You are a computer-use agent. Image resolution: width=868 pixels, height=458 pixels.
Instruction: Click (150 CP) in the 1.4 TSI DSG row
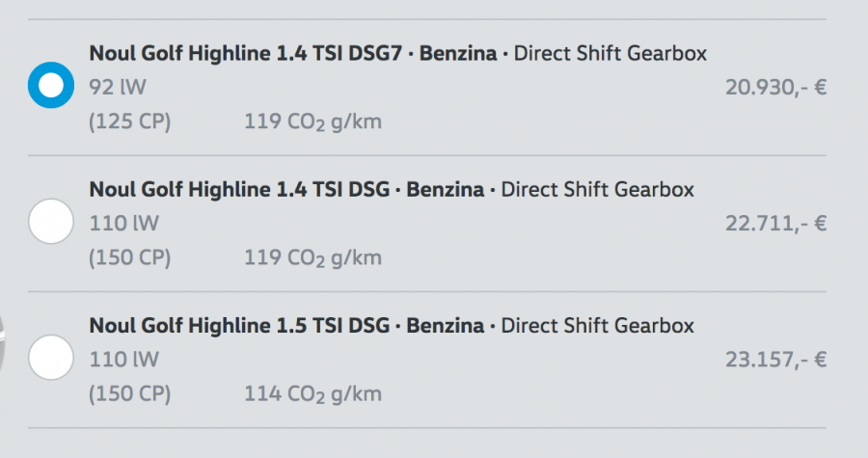tap(130, 258)
